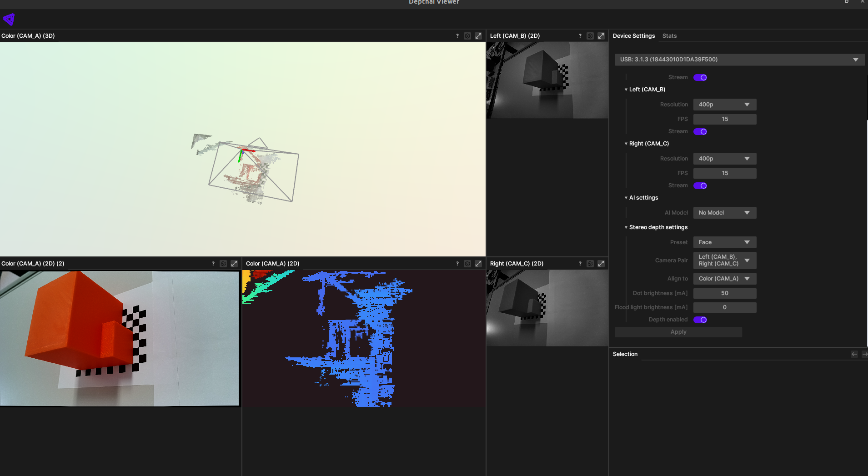Image resolution: width=868 pixels, height=476 pixels.
Task: Open settings gear for Color (CAM_A) (2D) (2) view
Action: [x=223, y=264]
